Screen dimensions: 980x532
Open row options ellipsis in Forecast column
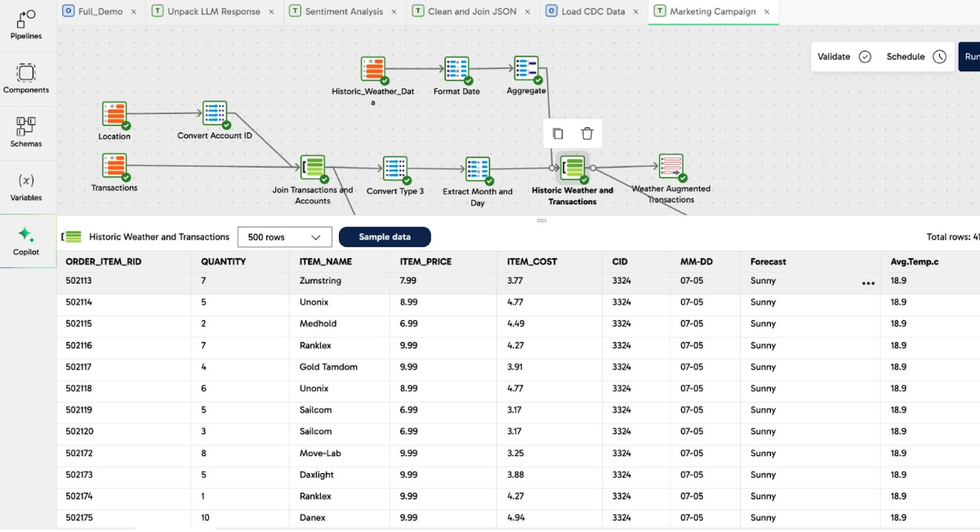pos(868,284)
